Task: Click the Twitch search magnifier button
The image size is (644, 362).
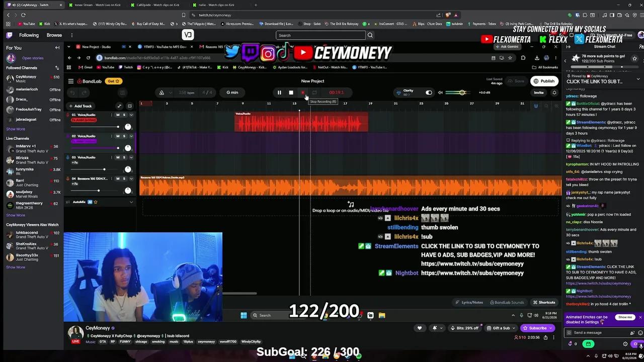Action: (x=370, y=35)
